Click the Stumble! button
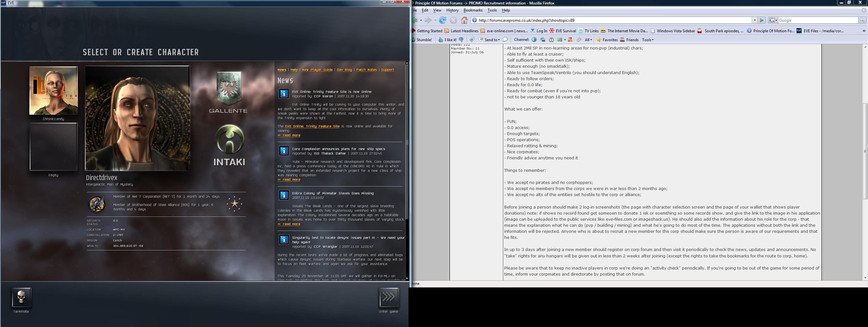 click(422, 40)
